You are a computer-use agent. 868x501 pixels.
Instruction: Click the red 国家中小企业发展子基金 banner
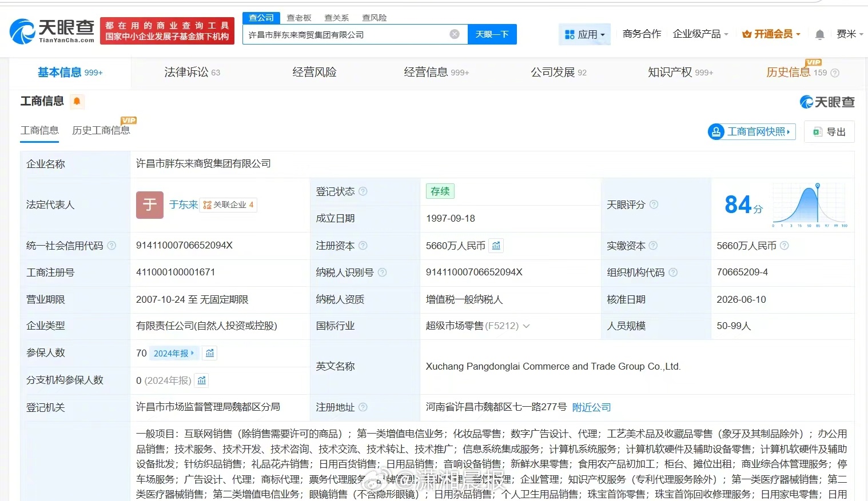point(167,31)
